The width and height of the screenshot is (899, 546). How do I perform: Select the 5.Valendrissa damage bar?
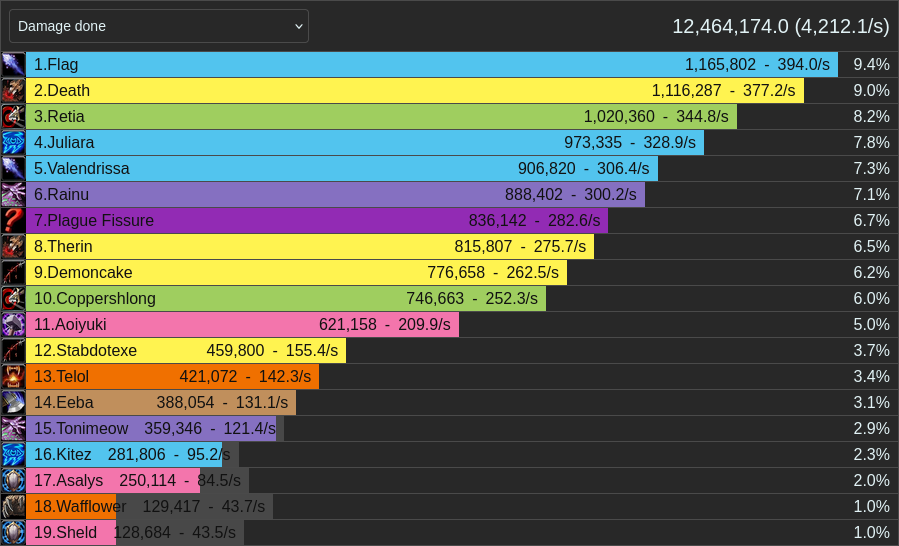(342, 169)
